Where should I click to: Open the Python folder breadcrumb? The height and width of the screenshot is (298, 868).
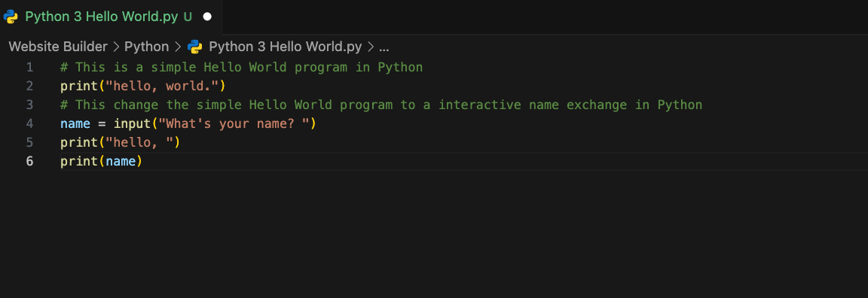pyautogui.click(x=147, y=47)
